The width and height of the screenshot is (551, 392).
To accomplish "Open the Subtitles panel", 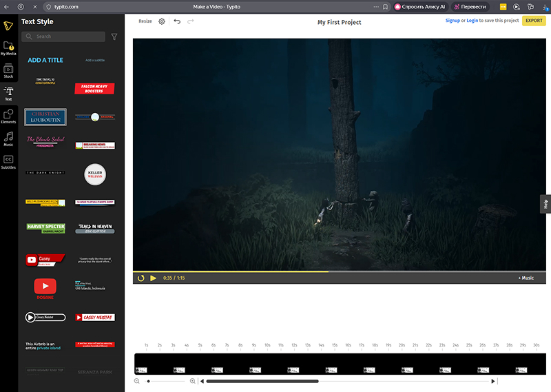I will 9,162.
